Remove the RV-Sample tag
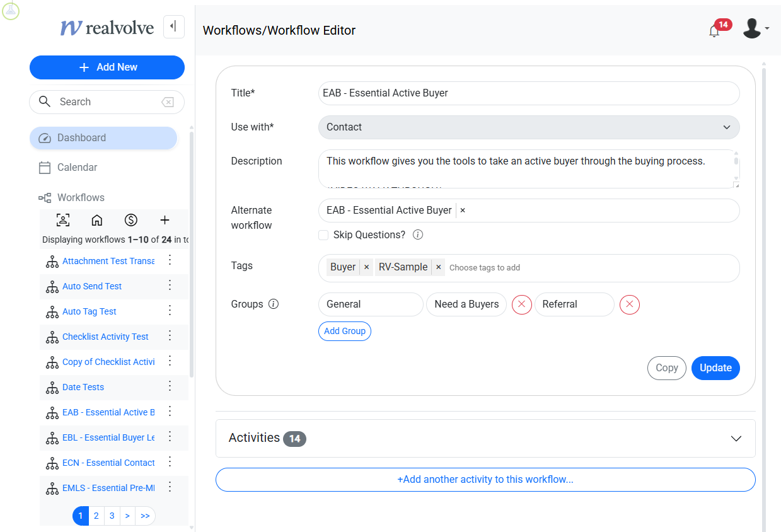This screenshot has height=532, width=781. (439, 267)
